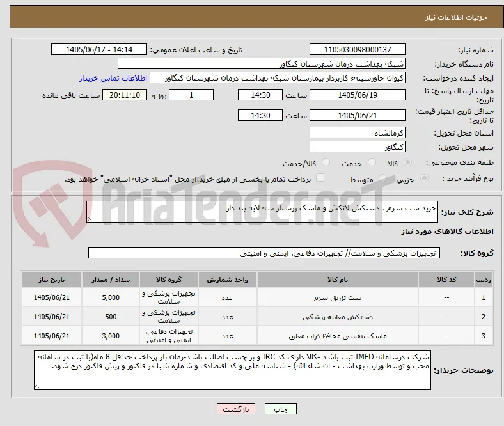Click the اطلاعات کالاهای مورد نیاز heading
Screen dimensions: 504x426
pos(447,232)
